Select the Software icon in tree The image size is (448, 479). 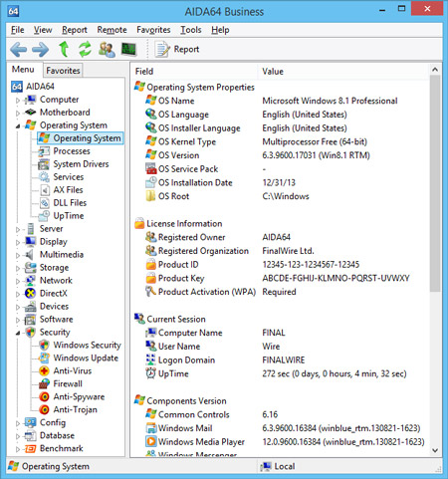point(30,320)
